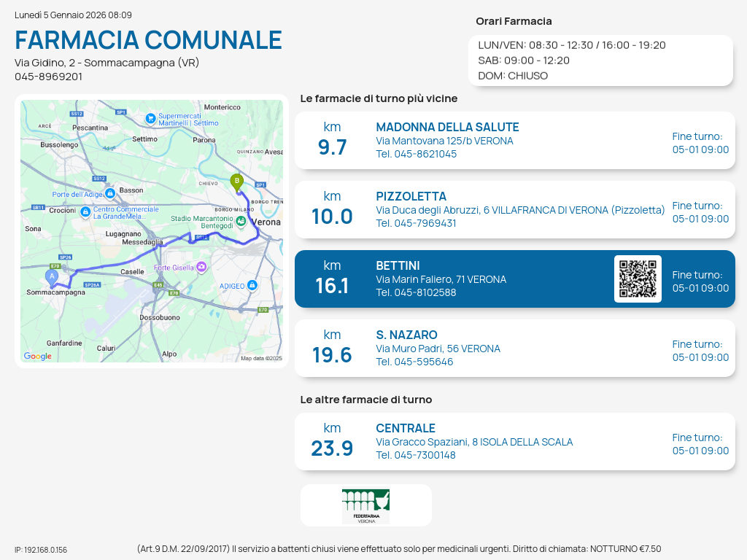Click the Bettini phone number 045-8102588
The image size is (747, 560).
[x=416, y=292]
